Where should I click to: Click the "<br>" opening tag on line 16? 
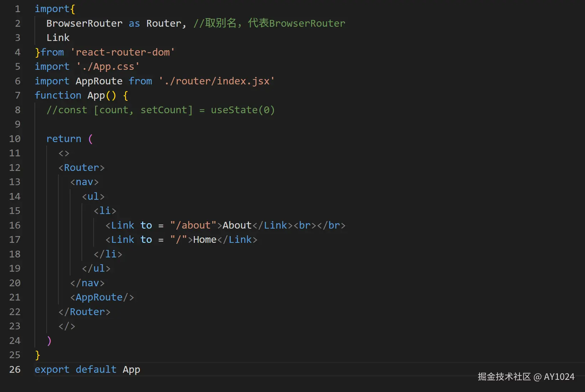pos(305,225)
